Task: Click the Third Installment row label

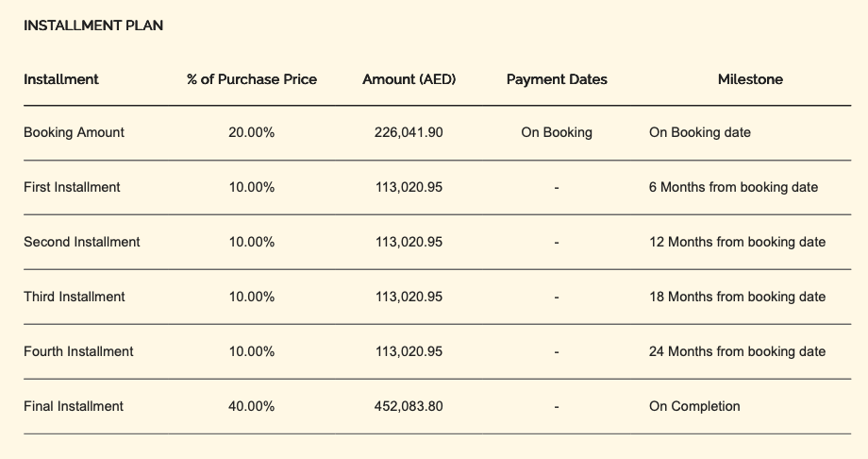Action: (74, 297)
